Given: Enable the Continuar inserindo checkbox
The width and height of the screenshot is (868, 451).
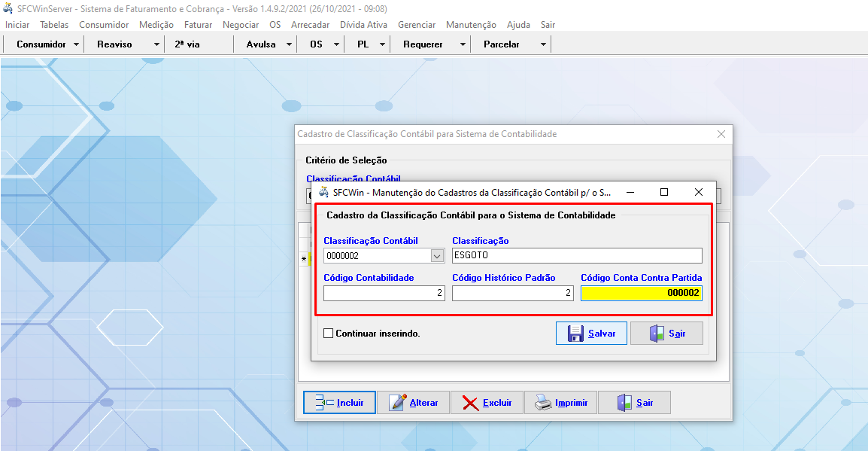Looking at the screenshot, I should (328, 334).
